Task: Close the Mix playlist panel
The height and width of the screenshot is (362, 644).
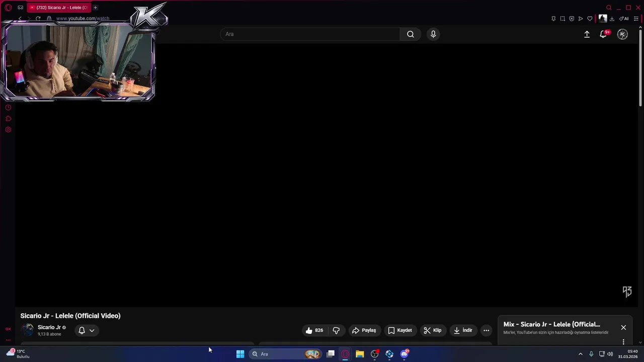Action: pos(623,327)
